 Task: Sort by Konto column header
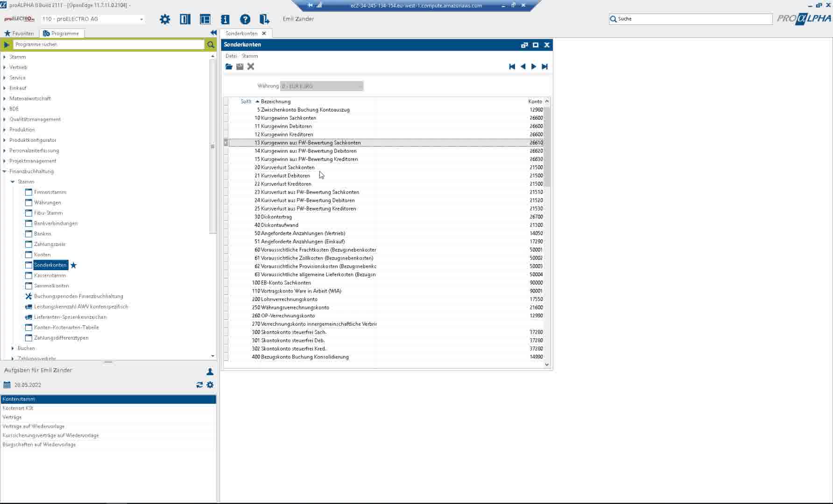pos(535,101)
